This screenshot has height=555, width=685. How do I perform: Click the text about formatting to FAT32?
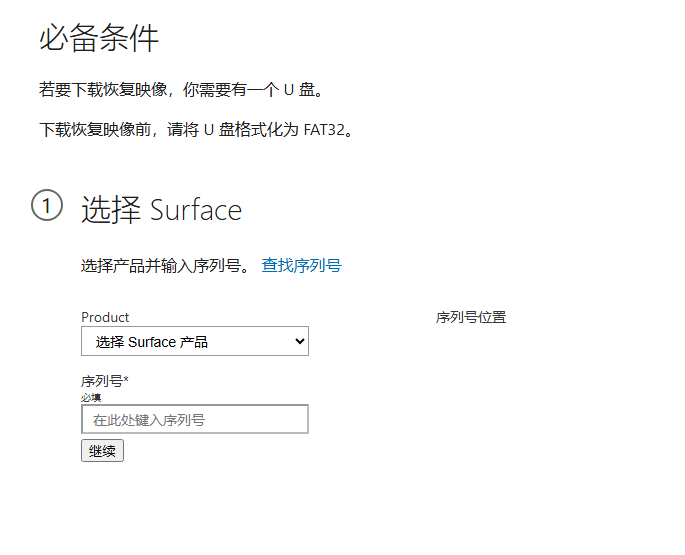(x=196, y=130)
